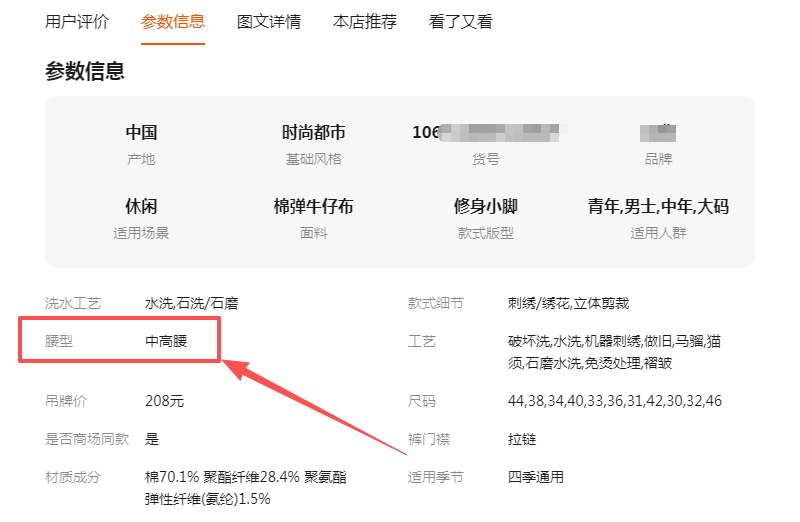Screen dimensions: 800x522
Task: Select the 棉弹牛仔布 fabric value
Action: [313, 207]
